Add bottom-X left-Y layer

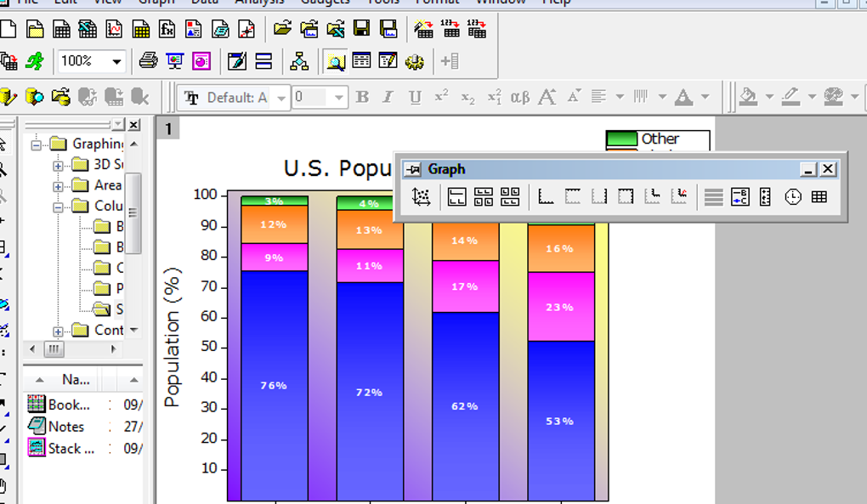(546, 196)
